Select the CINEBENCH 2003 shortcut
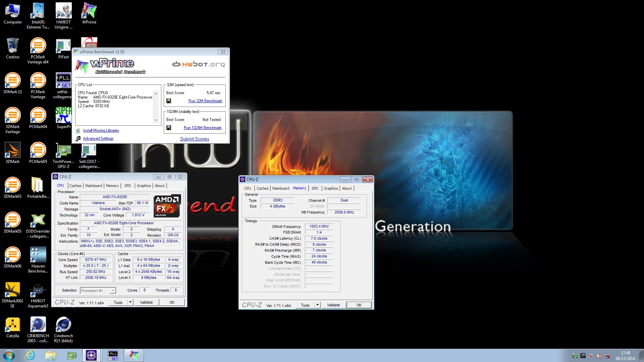 tap(38, 329)
